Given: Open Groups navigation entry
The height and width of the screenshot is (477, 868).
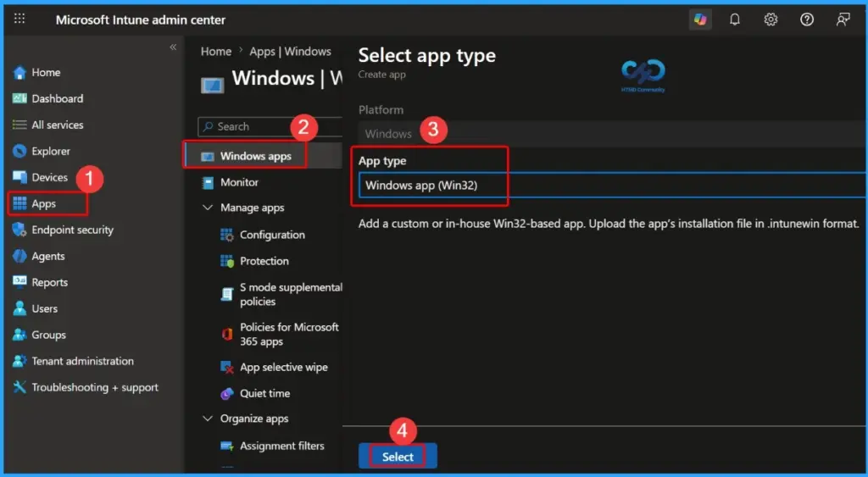Looking at the screenshot, I should (48, 335).
